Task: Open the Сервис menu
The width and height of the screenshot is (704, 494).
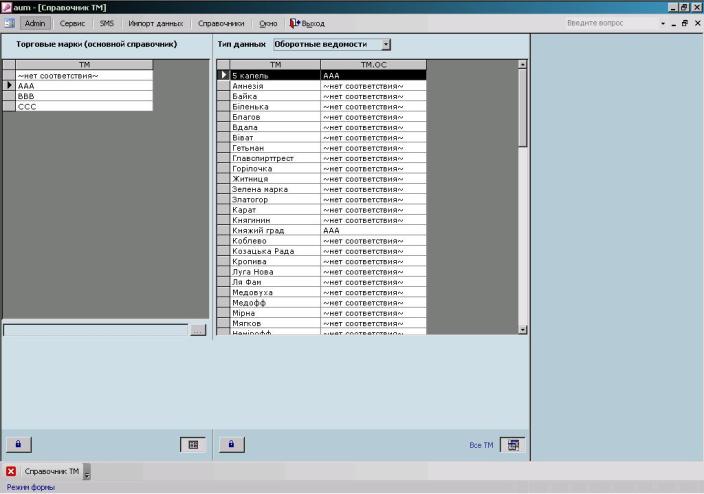Action: click(72, 23)
